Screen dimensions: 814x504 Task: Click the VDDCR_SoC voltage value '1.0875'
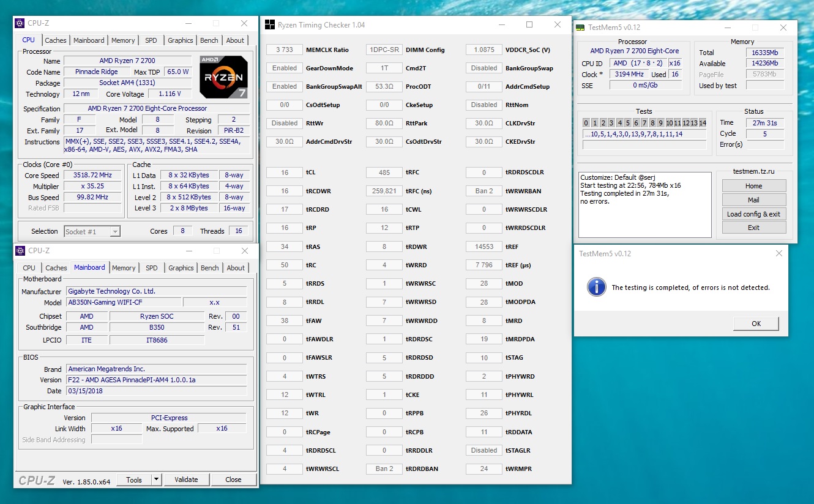[484, 50]
